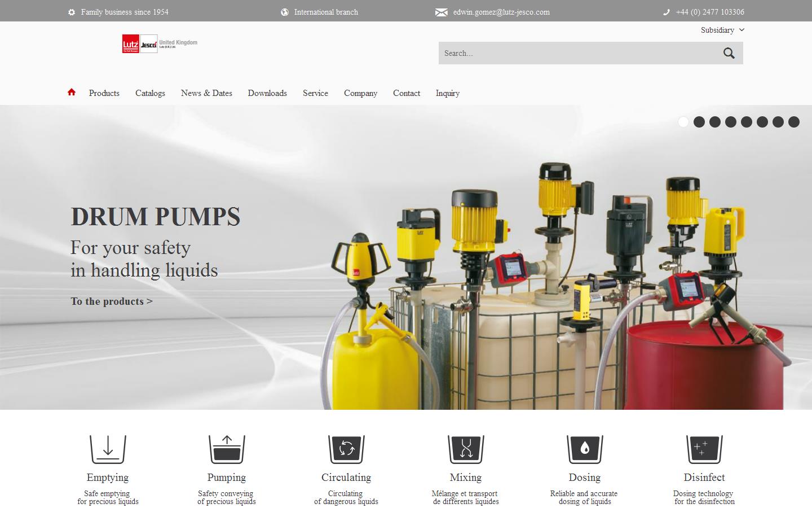Click the phone icon in top bar
The image size is (812, 508).
667,11
